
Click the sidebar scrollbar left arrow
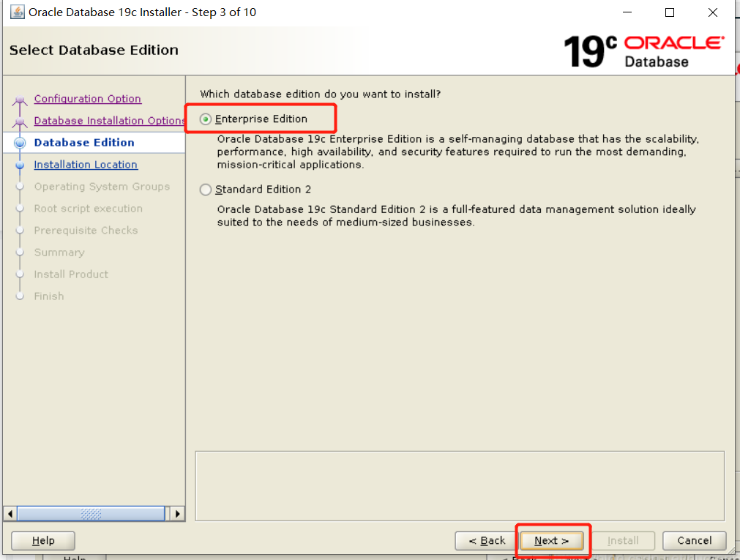[x=10, y=514]
